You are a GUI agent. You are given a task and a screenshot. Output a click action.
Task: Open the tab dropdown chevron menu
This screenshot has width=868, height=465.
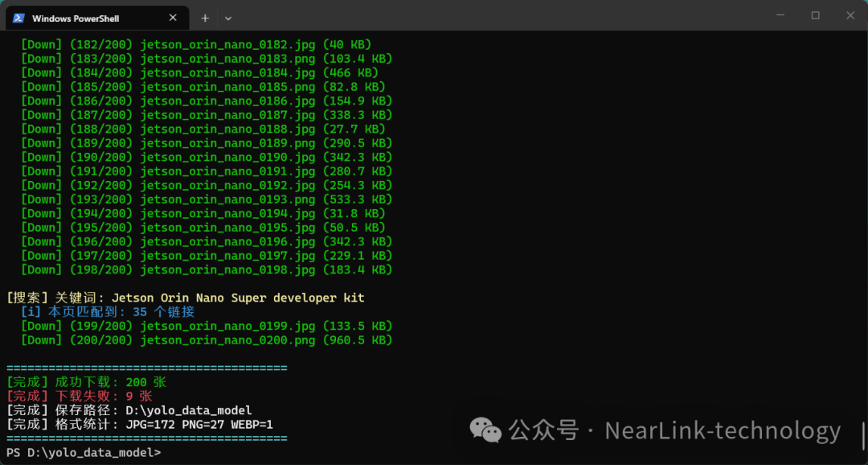click(227, 17)
